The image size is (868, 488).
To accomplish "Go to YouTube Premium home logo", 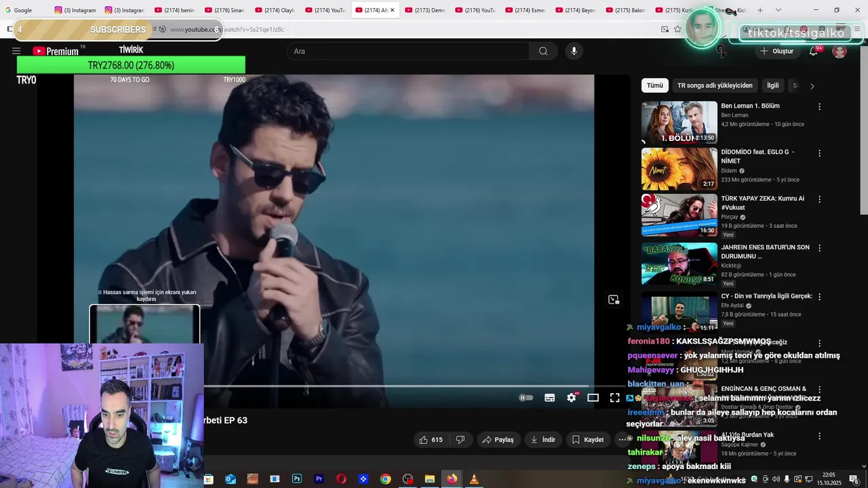I will click(x=56, y=51).
